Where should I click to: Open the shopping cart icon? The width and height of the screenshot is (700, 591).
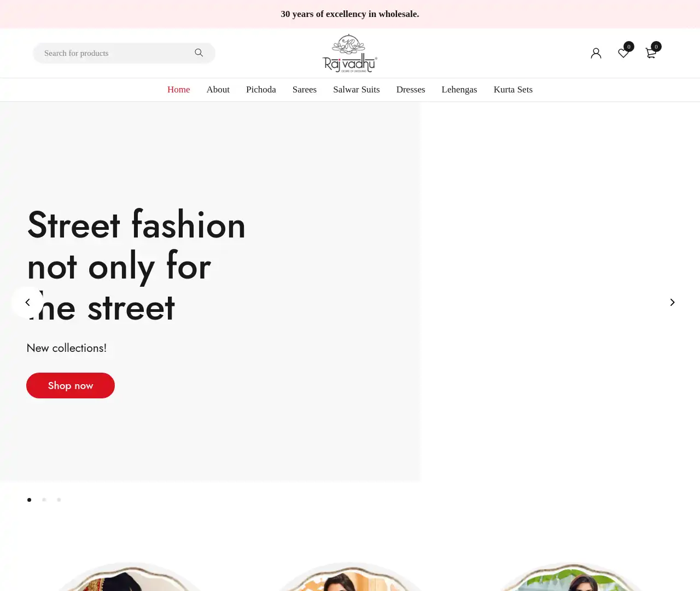[x=651, y=53]
